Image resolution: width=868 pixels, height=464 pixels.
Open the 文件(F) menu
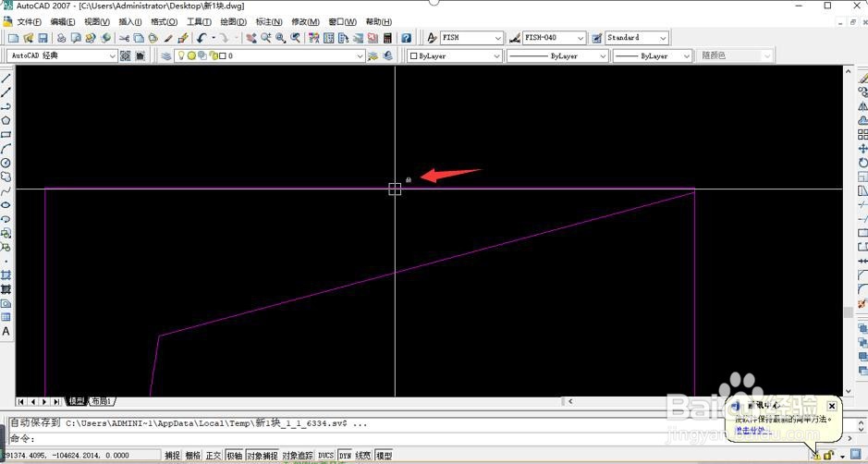[30, 21]
